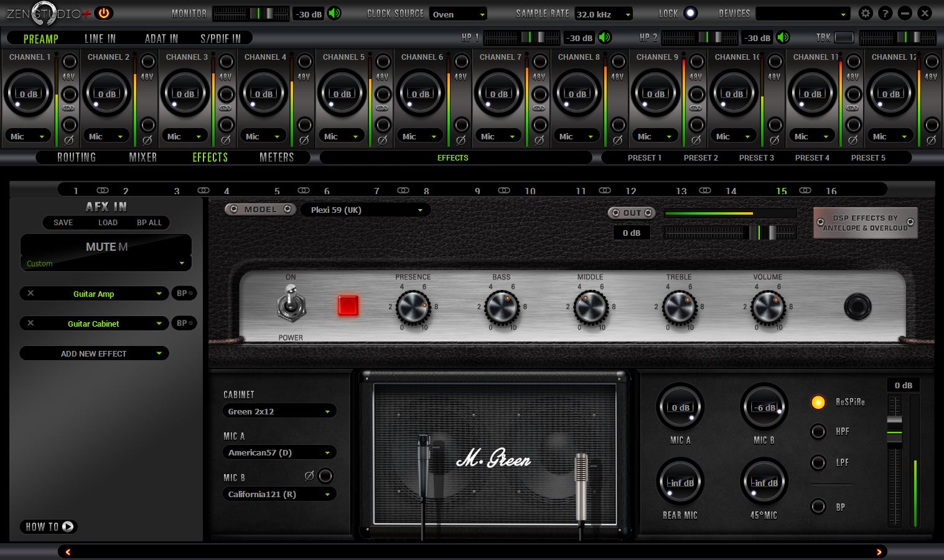Open settings gear icon
The width and height of the screenshot is (944, 560).
click(x=865, y=13)
